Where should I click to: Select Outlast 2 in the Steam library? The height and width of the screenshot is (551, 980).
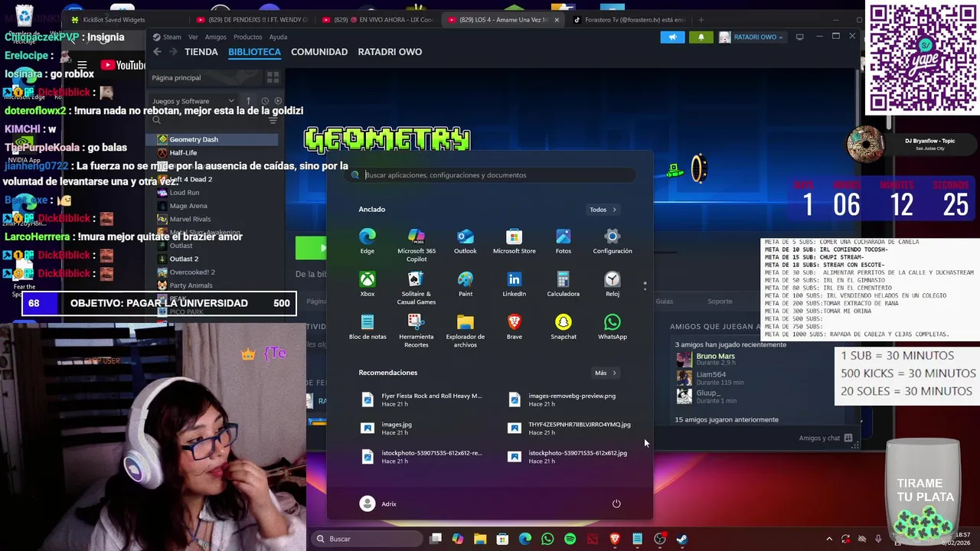(x=212, y=259)
